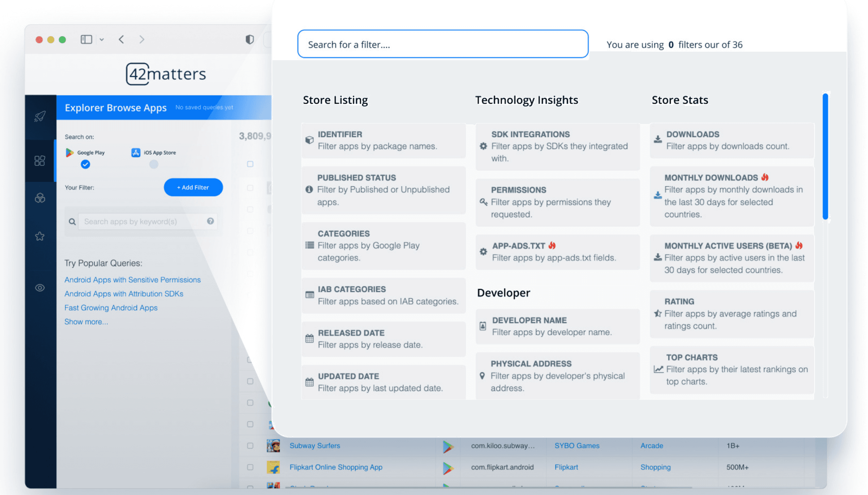Click the 42matters logo

pyautogui.click(x=166, y=74)
